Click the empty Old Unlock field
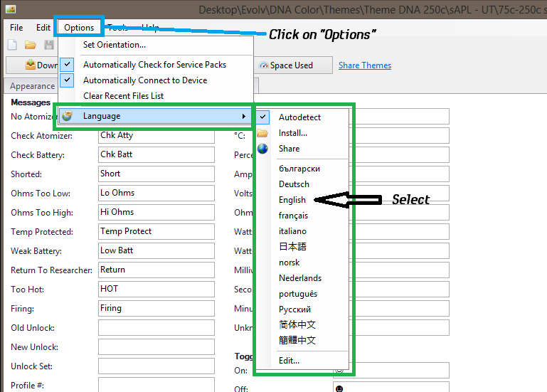 point(156,327)
